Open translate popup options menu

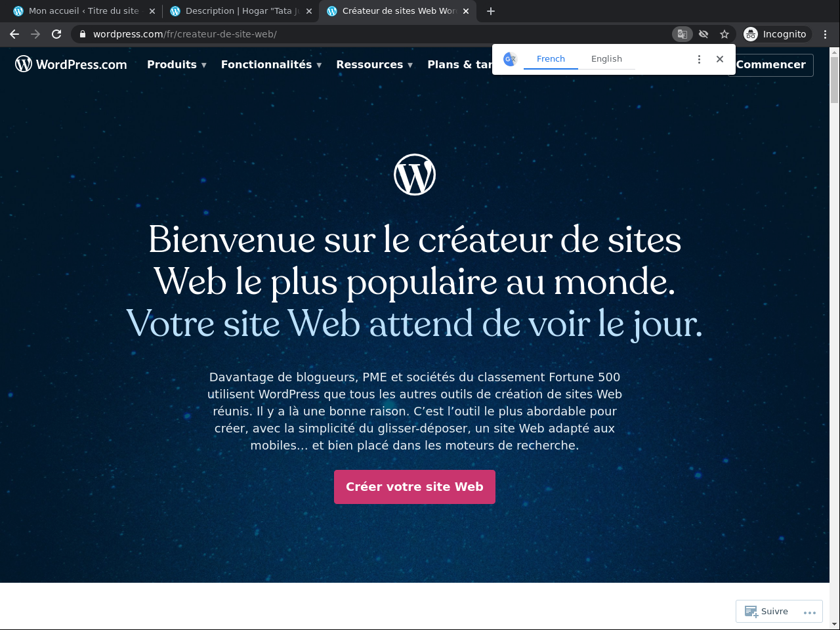[699, 59]
